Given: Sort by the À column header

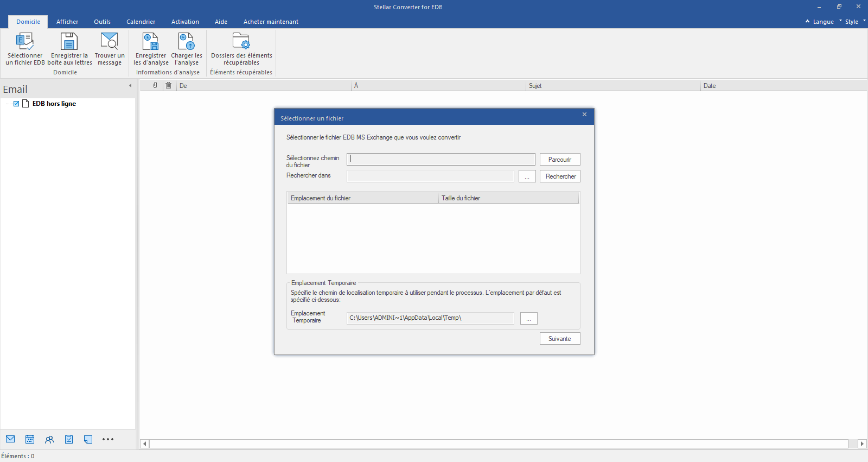Looking at the screenshot, I should coord(439,86).
